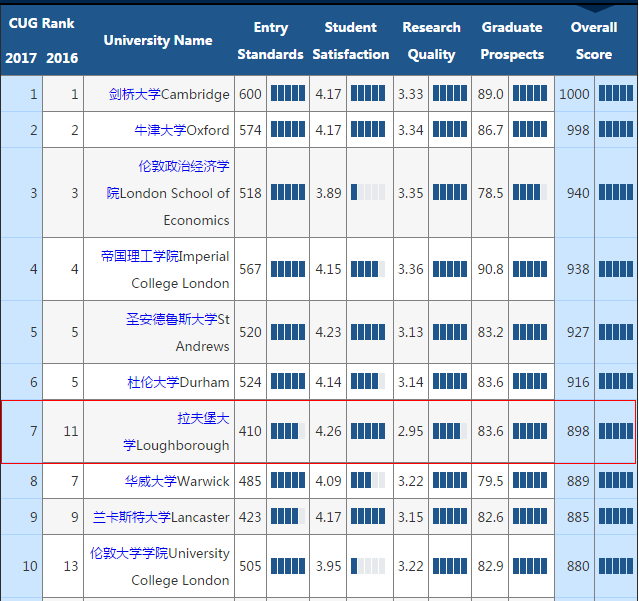Click UCL student satisfaction rating bar
This screenshot has height=601, width=639.
pyautogui.click(x=368, y=566)
